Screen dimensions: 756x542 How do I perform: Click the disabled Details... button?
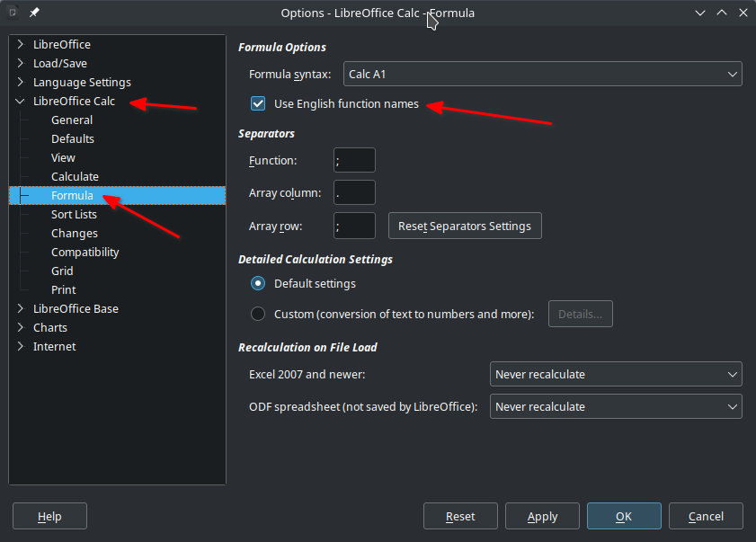pyautogui.click(x=581, y=314)
